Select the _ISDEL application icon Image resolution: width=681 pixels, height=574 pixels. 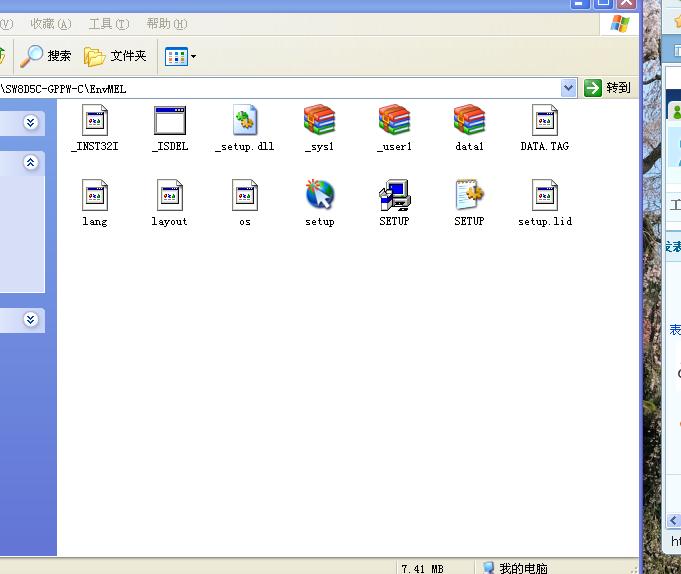170,121
